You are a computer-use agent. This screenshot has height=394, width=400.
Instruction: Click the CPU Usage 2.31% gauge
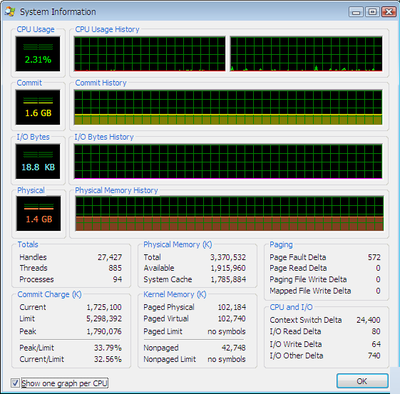pyautogui.click(x=38, y=54)
